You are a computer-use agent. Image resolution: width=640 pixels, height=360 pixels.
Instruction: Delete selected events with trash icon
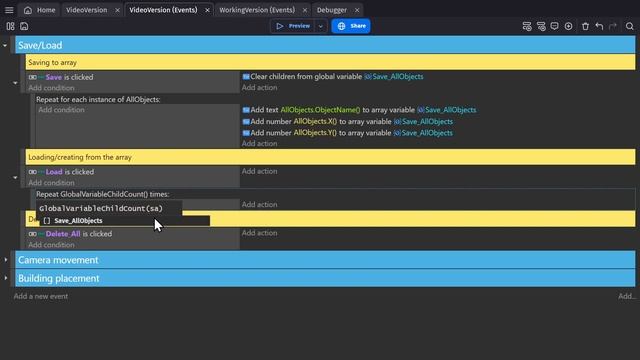point(585,26)
